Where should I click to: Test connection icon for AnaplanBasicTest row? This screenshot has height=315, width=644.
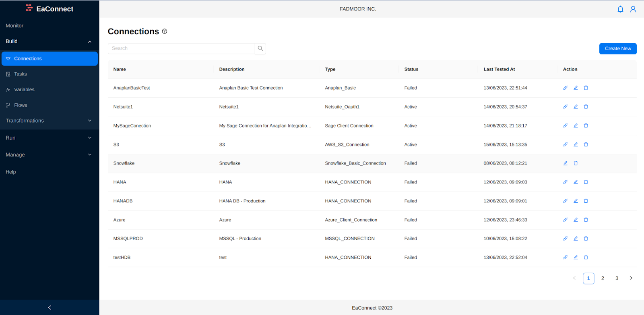565,88
